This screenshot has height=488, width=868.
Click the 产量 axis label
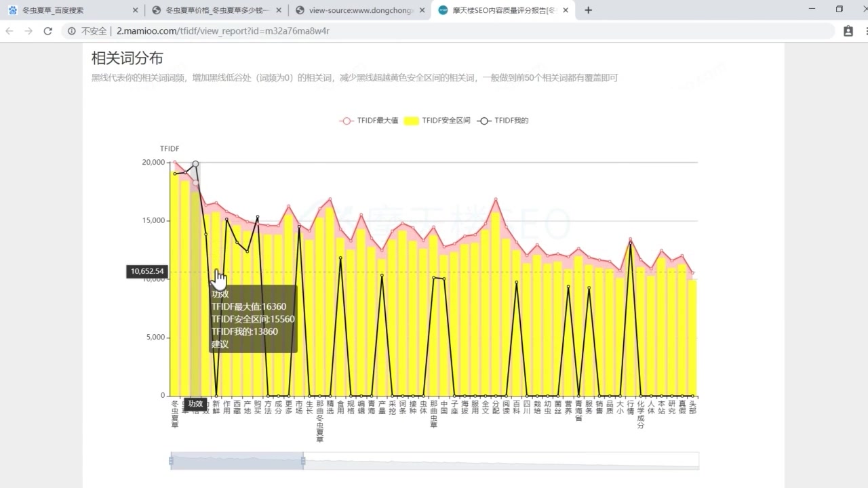pyautogui.click(x=382, y=407)
